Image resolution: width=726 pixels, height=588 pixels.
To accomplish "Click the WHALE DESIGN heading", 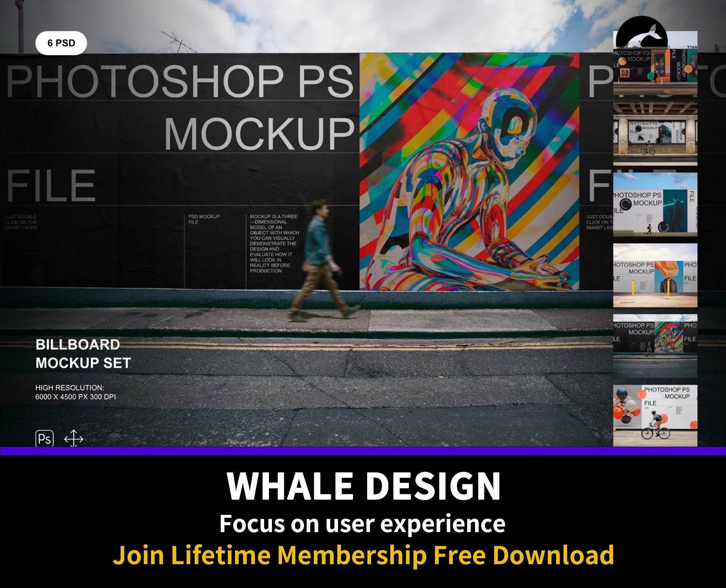I will click(363, 486).
